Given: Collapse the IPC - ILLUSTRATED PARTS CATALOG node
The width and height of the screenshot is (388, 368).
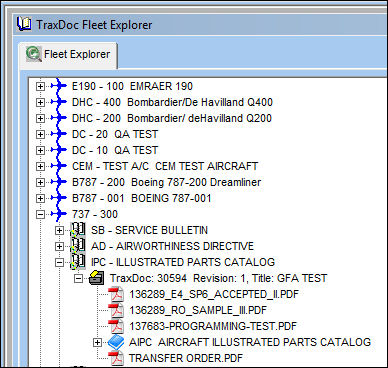Looking at the screenshot, I should (x=59, y=262).
